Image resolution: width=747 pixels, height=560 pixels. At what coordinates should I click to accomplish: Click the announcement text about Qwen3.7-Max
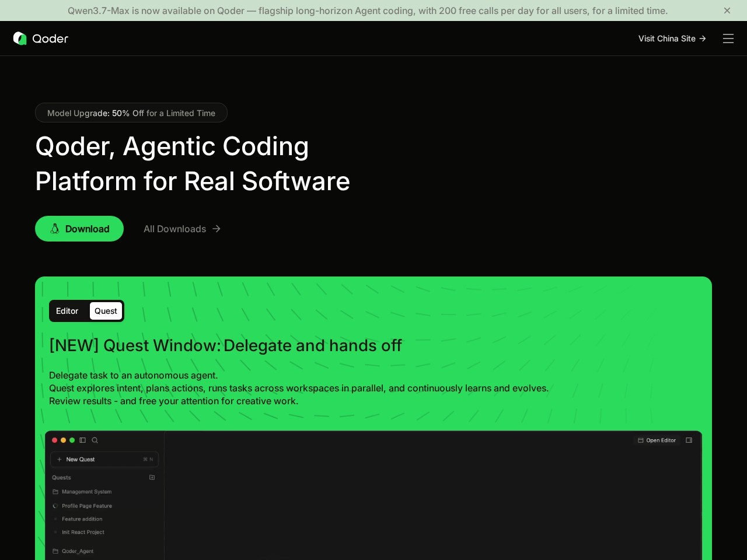point(368,10)
